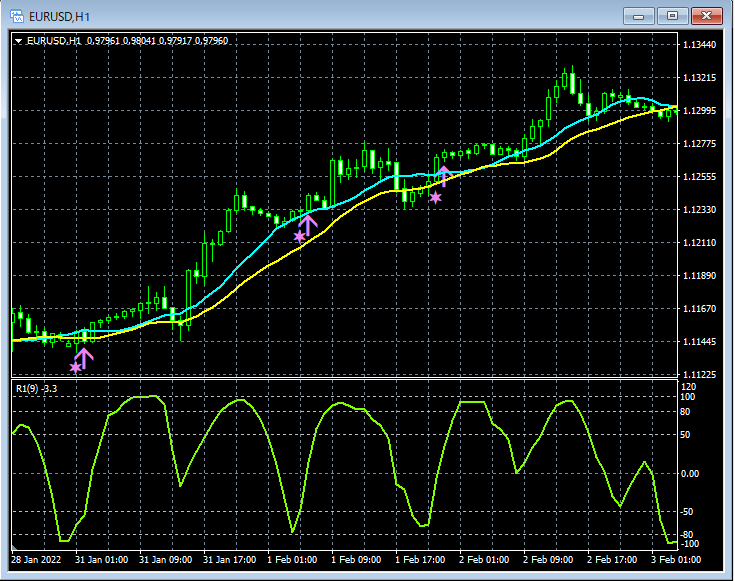
Task: Select the pink star marker near 1 Feb 01:00
Action: pyautogui.click(x=300, y=237)
